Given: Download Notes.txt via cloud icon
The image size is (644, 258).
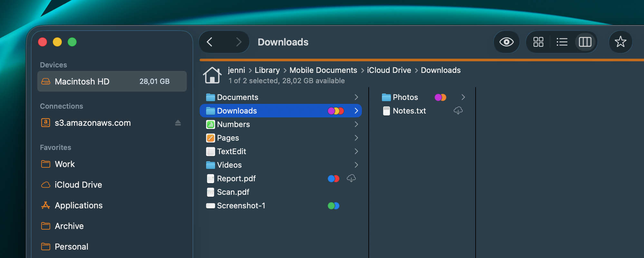Looking at the screenshot, I should pos(458,111).
